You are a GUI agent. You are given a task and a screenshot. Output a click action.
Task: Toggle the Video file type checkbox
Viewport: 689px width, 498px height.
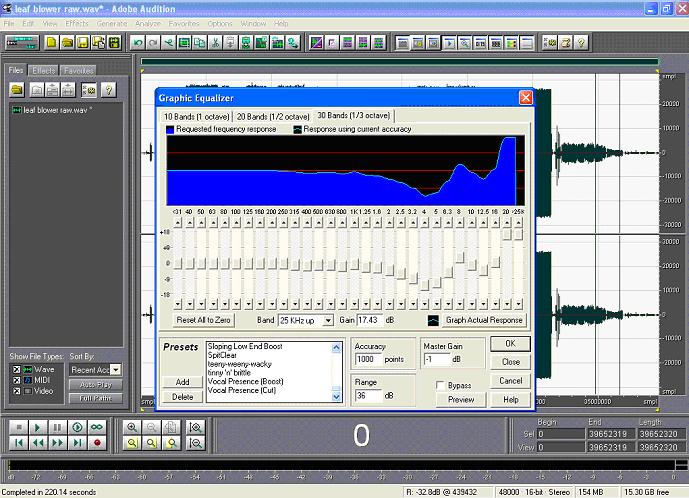(17, 391)
